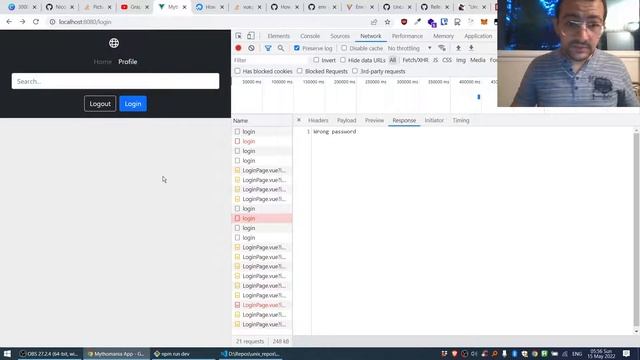
Task: Click the Search input field
Action: point(116,81)
